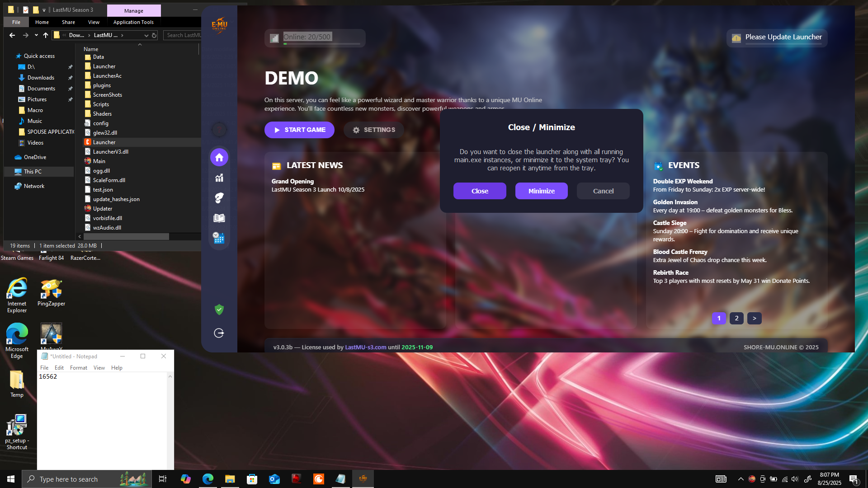Go to events page 2
The width and height of the screenshot is (868, 488).
tap(736, 318)
